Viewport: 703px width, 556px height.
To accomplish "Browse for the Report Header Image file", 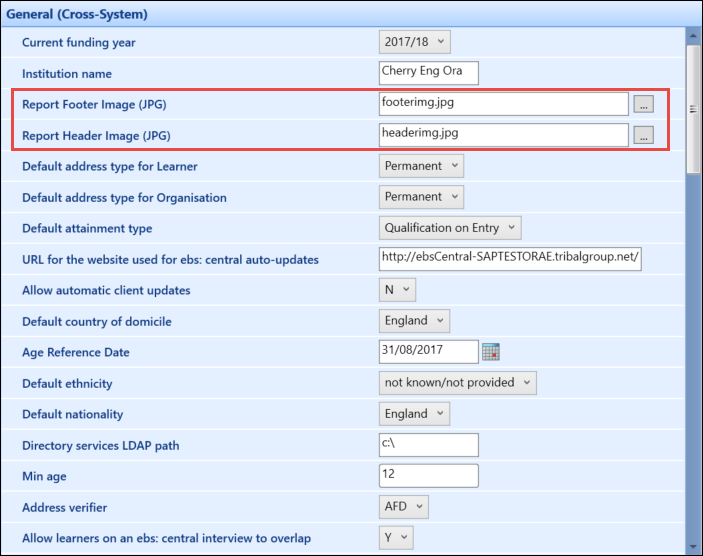I will pyautogui.click(x=643, y=135).
